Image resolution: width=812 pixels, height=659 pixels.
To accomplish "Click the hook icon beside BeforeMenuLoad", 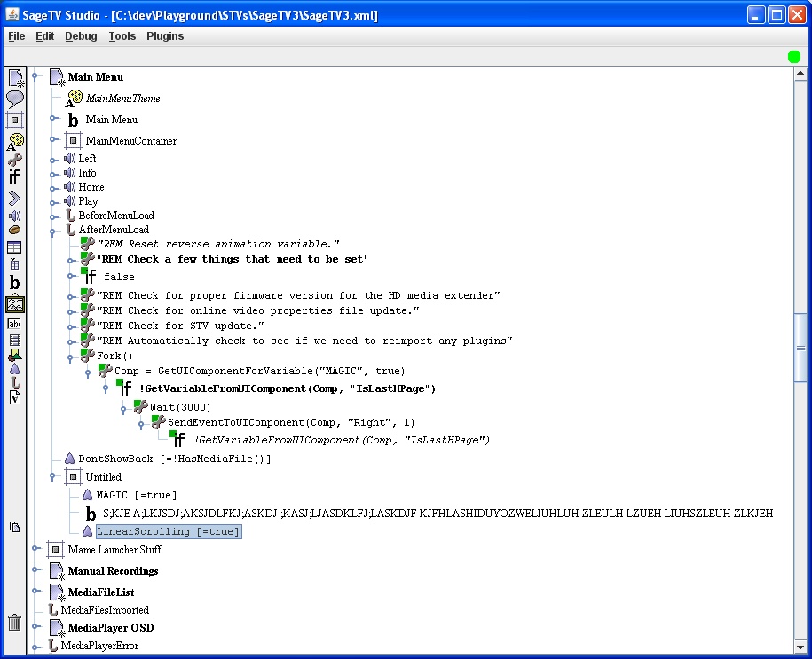I will pyautogui.click(x=70, y=216).
